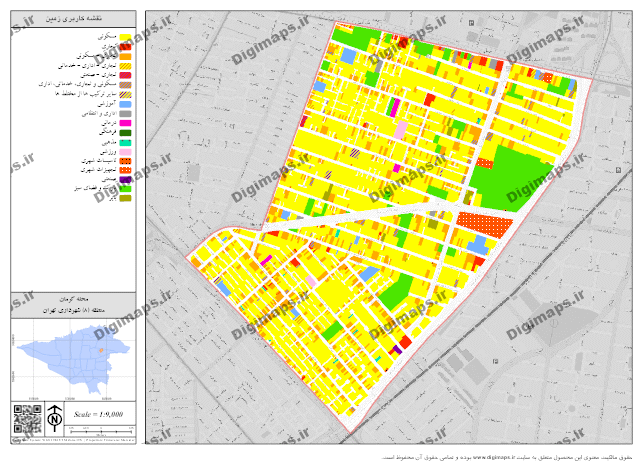
Task: Click the scale bar below the scale text
Action: (101, 431)
